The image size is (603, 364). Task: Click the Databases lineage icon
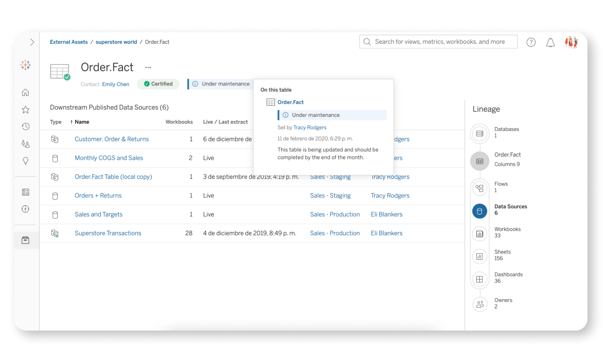(480, 134)
